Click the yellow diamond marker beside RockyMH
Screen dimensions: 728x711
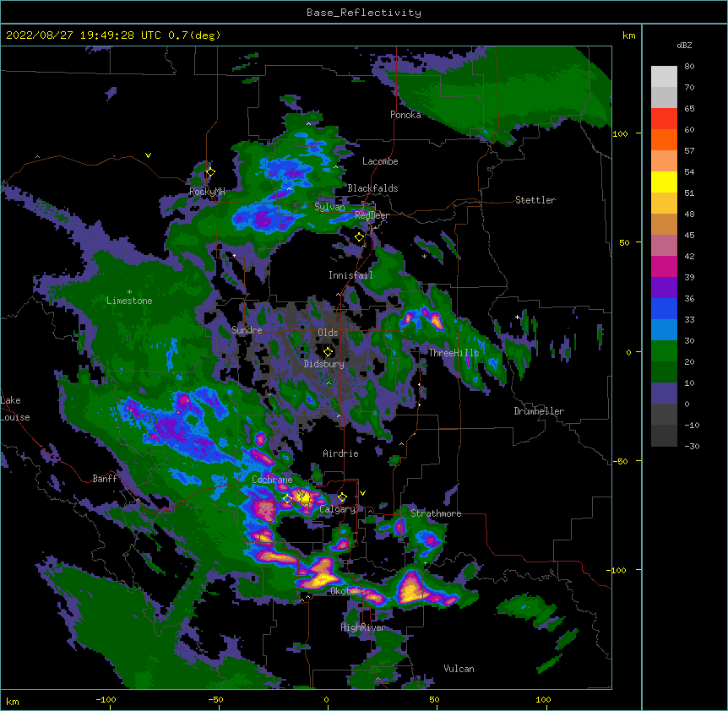click(210, 172)
